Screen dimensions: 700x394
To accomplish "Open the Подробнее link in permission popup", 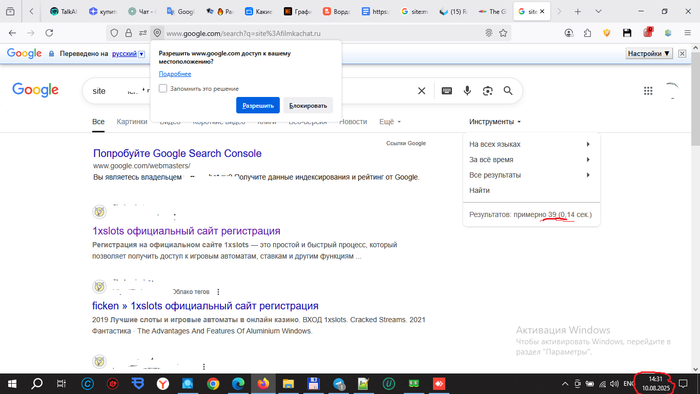I will click(175, 74).
